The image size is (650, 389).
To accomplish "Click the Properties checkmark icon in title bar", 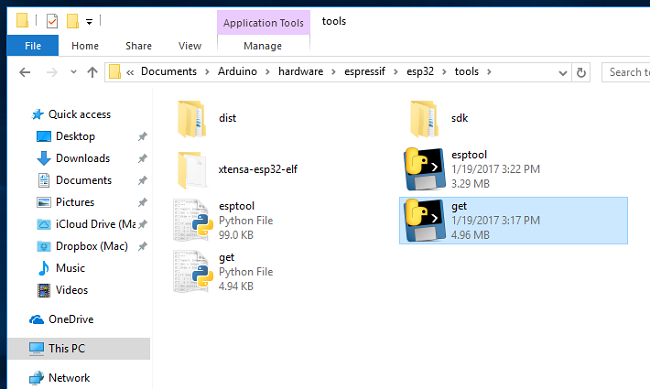I will coord(52,21).
